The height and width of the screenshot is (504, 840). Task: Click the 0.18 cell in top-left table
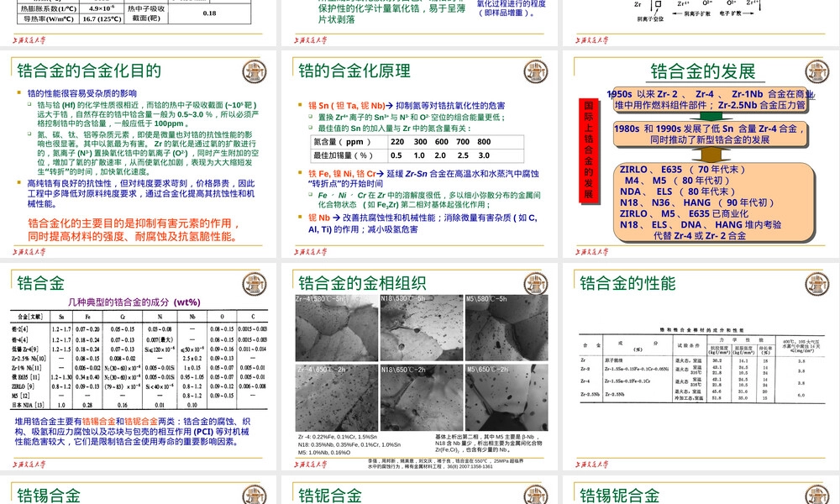[x=210, y=13]
